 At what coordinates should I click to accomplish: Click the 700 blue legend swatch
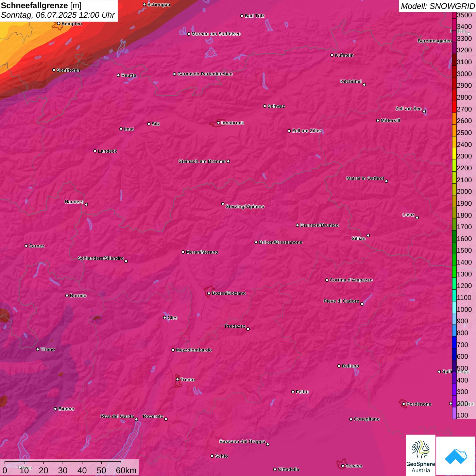454,342
